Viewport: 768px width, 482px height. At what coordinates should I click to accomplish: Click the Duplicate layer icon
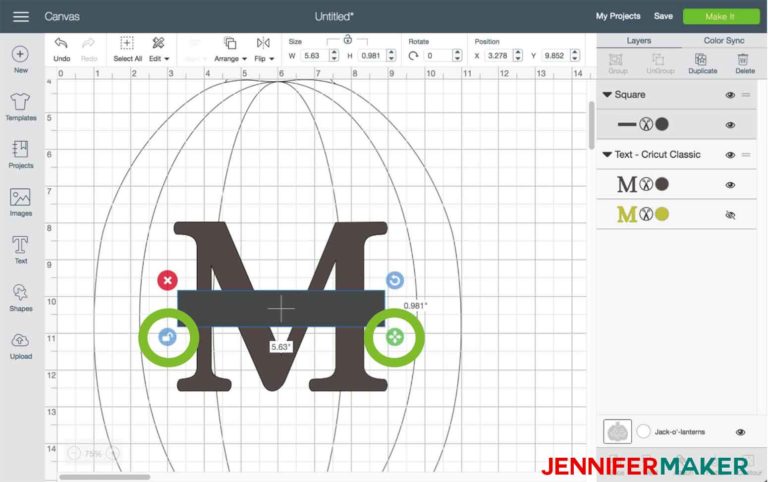tap(702, 63)
